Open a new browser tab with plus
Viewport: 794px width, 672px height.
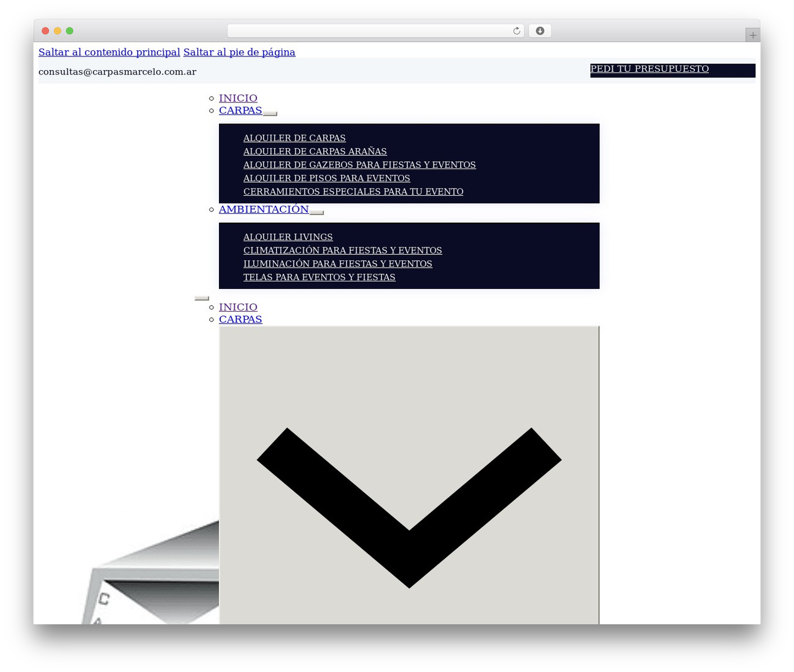point(752,35)
